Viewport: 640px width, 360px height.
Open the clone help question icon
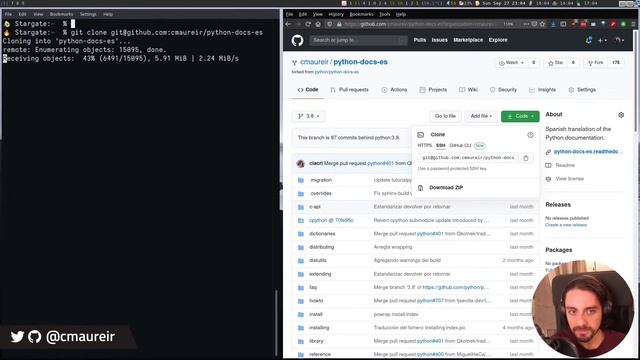(530, 135)
